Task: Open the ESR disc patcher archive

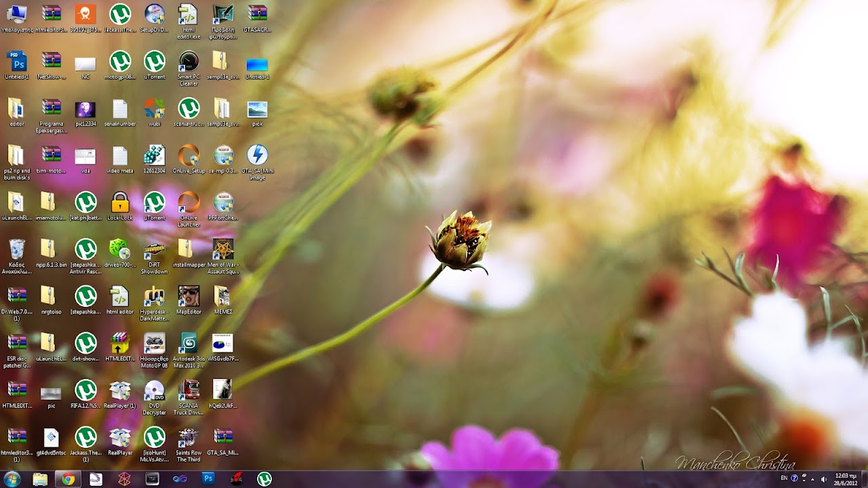Action: coord(16,350)
